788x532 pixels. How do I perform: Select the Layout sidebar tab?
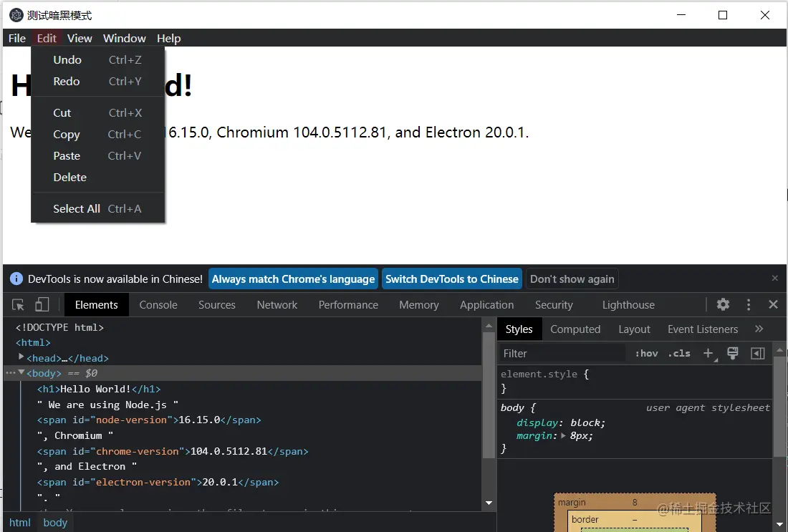point(634,329)
